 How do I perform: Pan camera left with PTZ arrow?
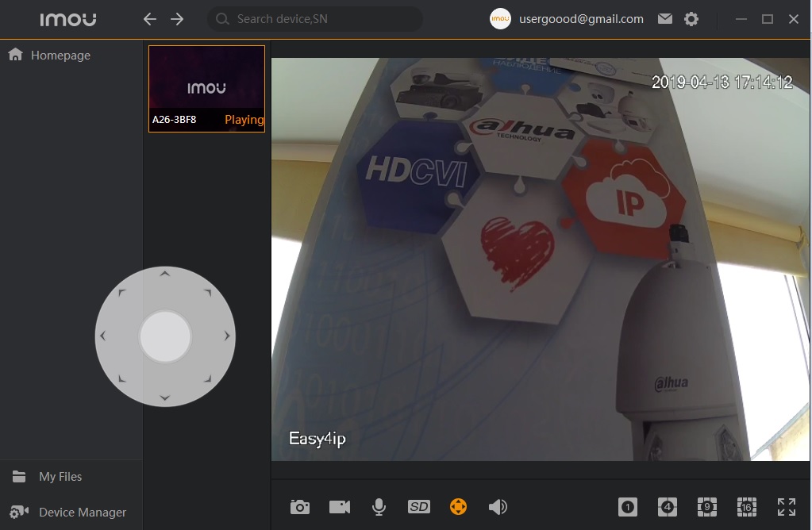pyautogui.click(x=102, y=336)
